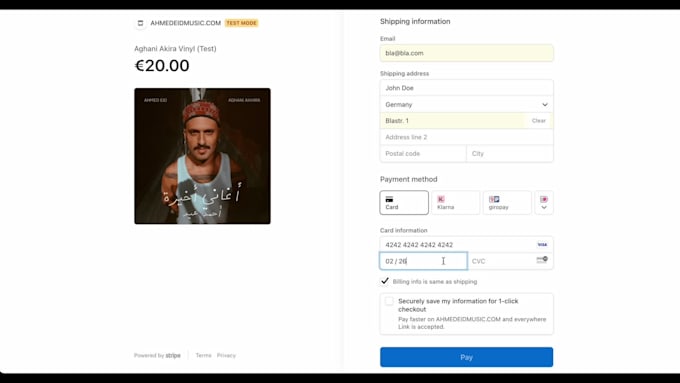Image resolution: width=680 pixels, height=383 pixels.
Task: Enable securely save my information checkbox
Action: [389, 301]
